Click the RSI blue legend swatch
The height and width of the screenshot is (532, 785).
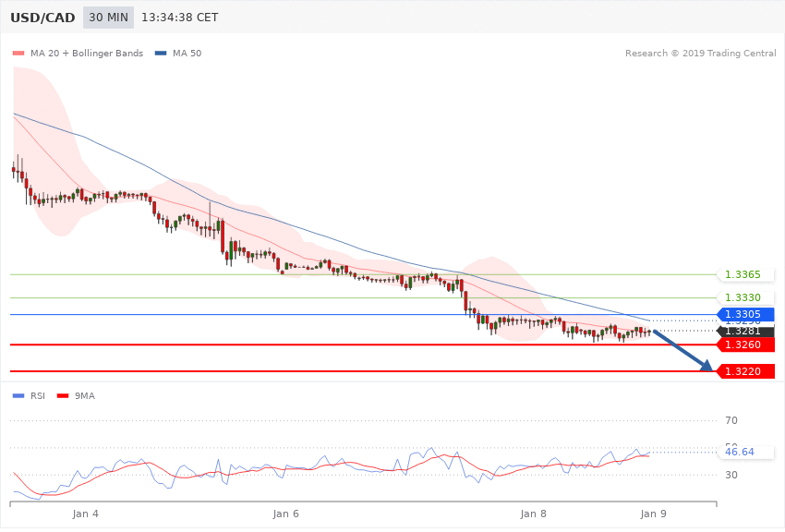pyautogui.click(x=18, y=396)
